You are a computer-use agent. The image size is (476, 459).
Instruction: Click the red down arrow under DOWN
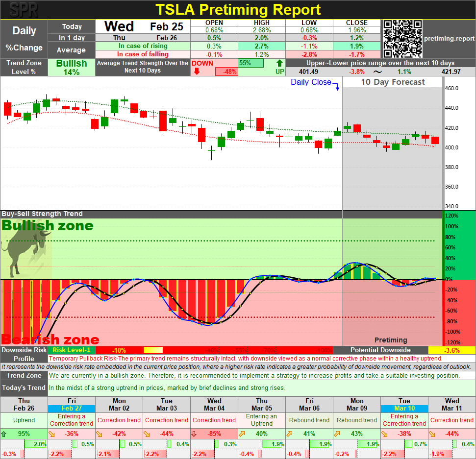[197, 72]
